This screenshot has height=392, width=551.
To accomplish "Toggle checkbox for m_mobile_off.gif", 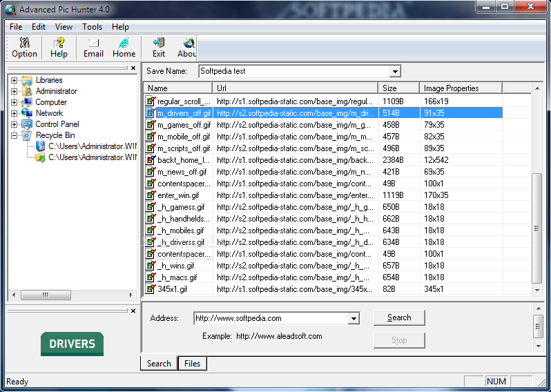I will (x=151, y=136).
